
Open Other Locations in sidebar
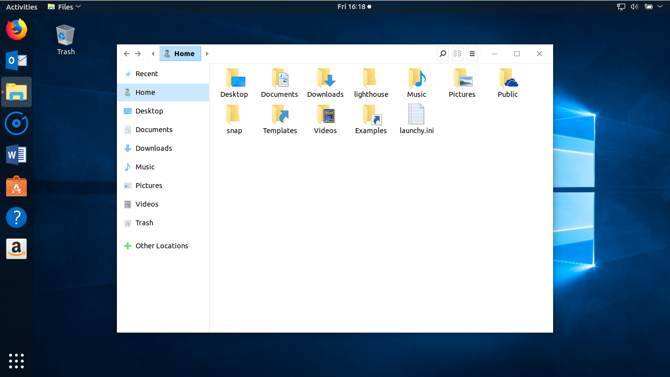click(163, 246)
